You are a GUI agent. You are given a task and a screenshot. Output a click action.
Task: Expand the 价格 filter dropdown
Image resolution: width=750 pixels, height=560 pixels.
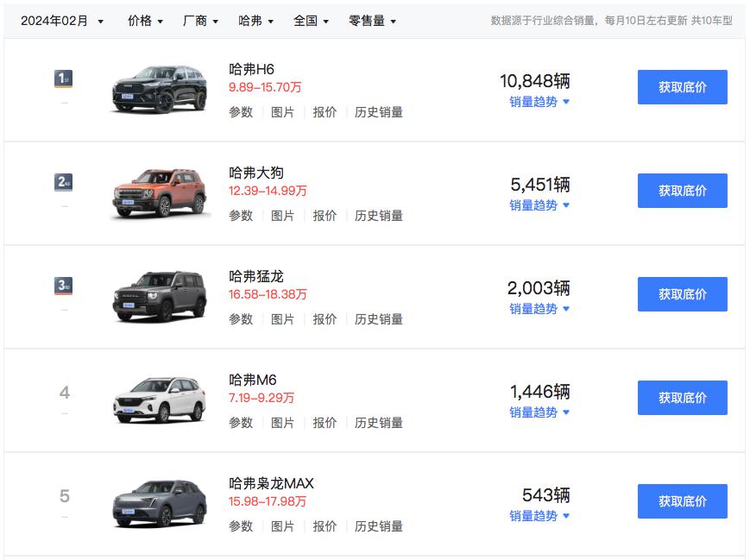click(145, 21)
